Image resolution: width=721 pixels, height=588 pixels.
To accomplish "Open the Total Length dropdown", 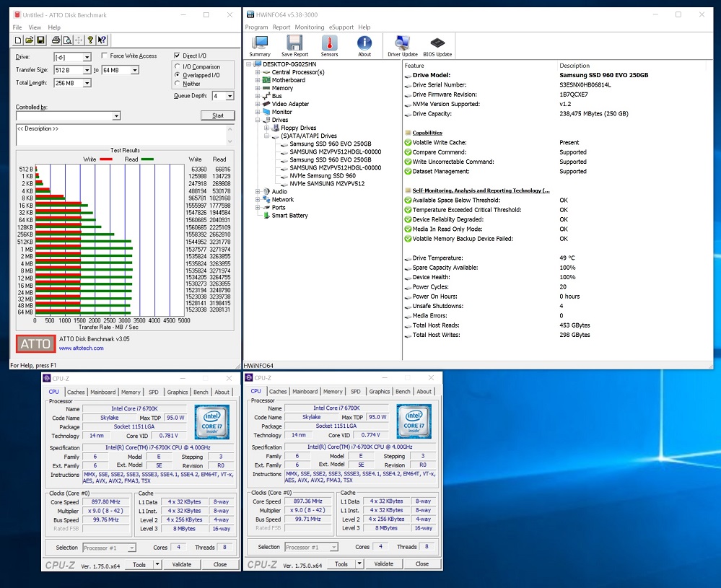I will coord(87,83).
